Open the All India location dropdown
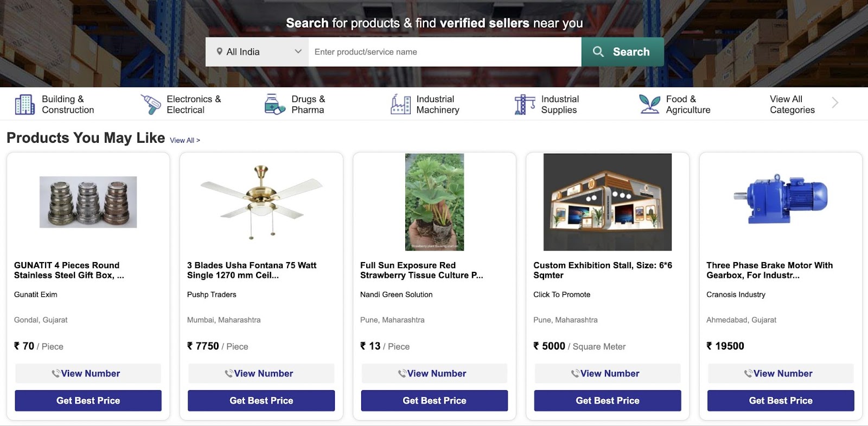 258,51
